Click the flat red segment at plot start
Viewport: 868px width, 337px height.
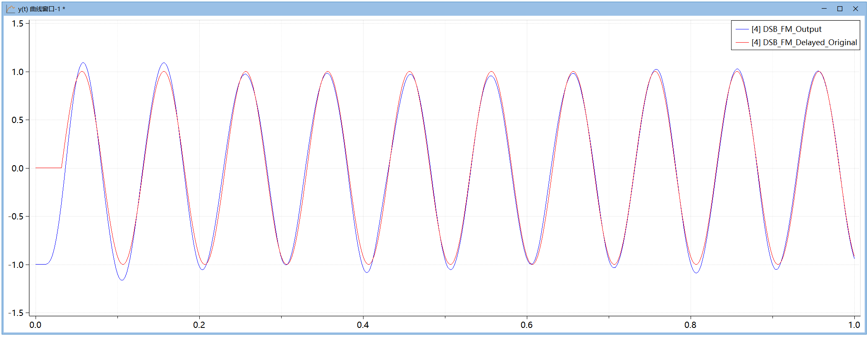coord(48,168)
